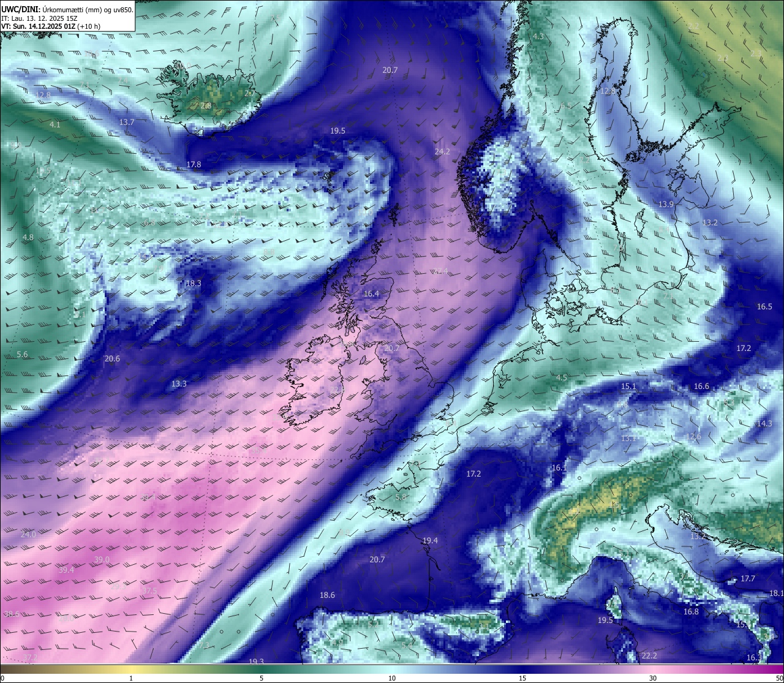Click the 24.0 value label

click(28, 534)
